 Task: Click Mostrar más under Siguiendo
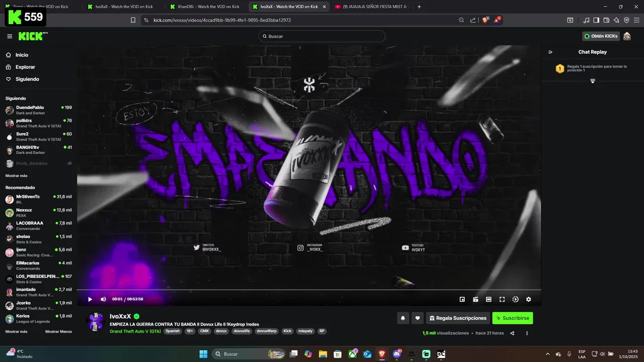point(17,175)
